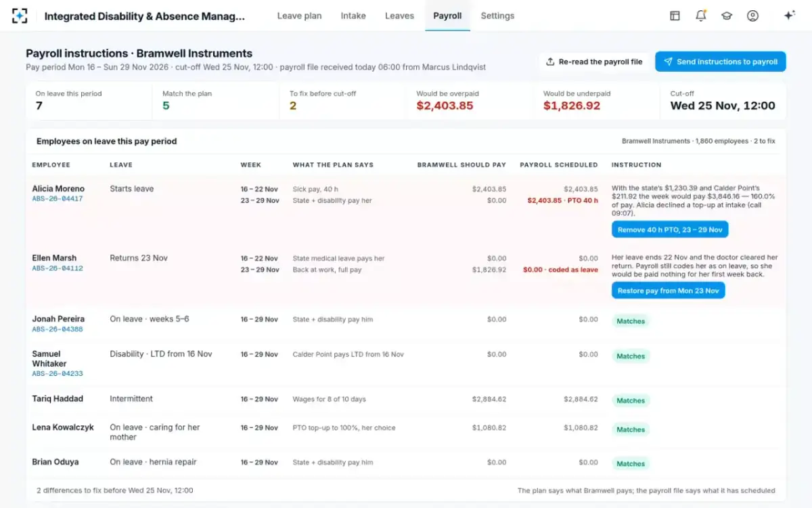Switch to the Intake tab
The image size is (812, 508).
[x=353, y=16]
